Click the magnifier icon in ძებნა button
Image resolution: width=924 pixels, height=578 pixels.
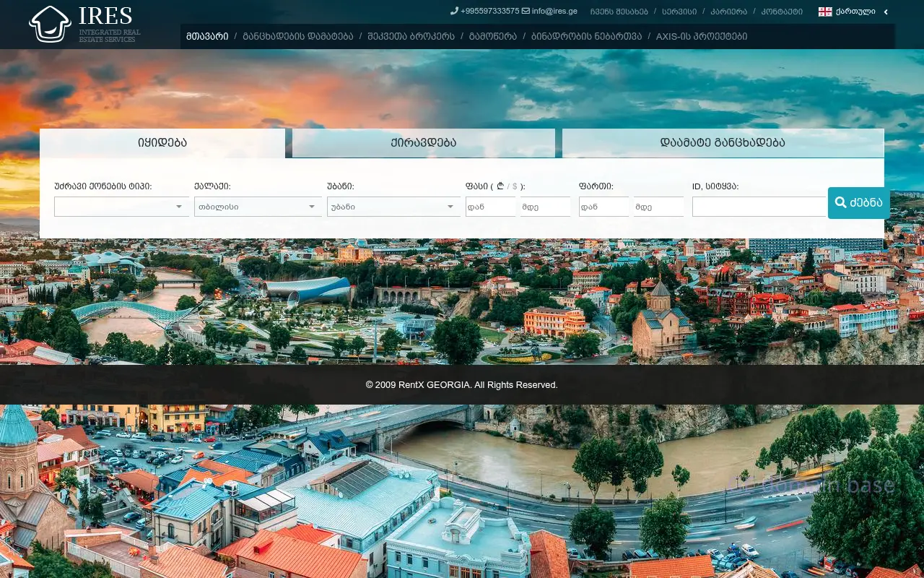tap(840, 203)
